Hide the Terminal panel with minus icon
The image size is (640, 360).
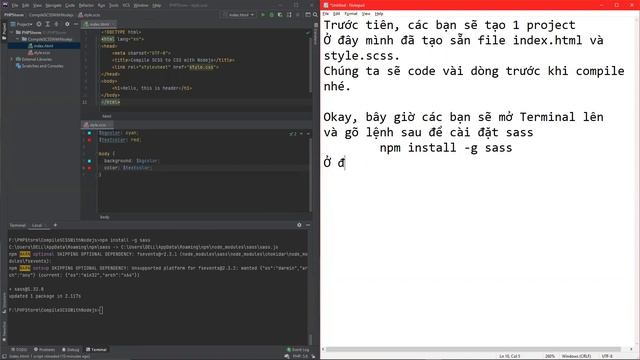coord(308,225)
